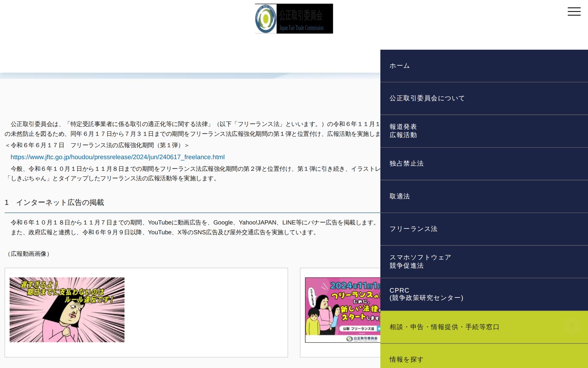The image size is (588, 368).
Task: Go to 独占禁止法 menu item
Action: coord(406,163)
